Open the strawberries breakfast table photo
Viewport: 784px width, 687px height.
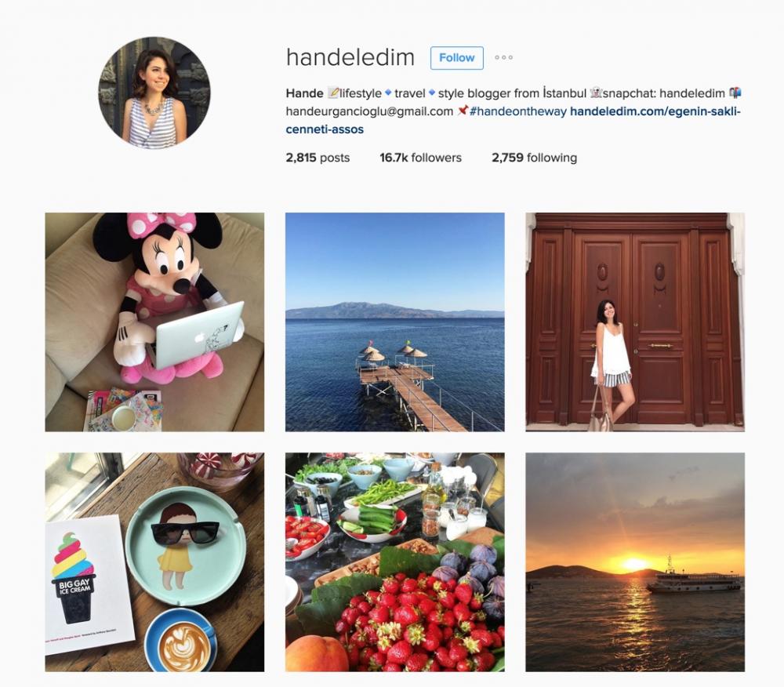click(x=394, y=562)
